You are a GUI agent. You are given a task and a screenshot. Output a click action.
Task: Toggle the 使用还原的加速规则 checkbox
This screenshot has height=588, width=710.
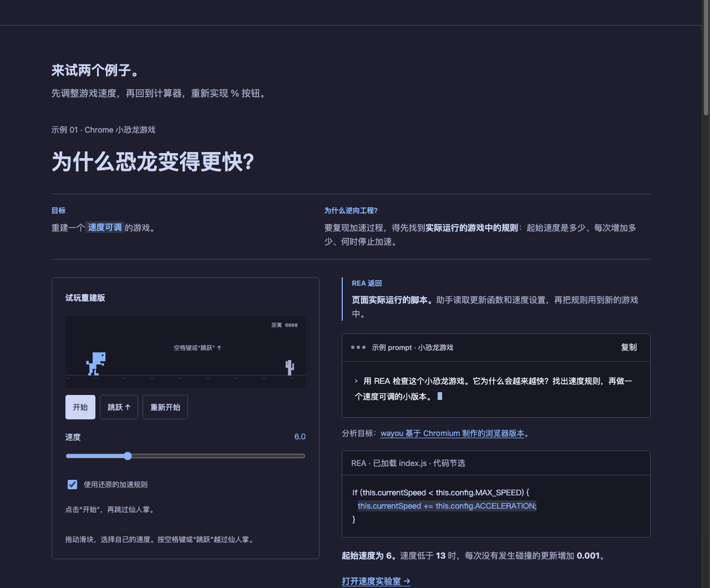click(72, 484)
